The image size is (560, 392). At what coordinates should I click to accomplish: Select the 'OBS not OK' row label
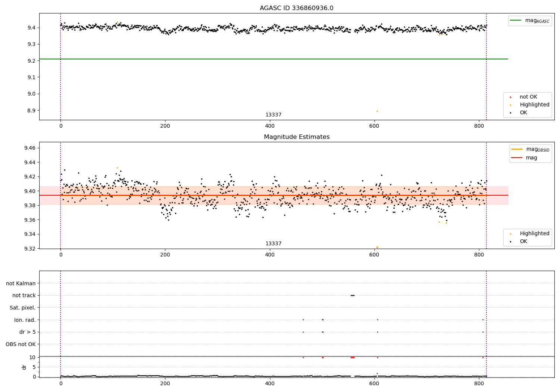click(21, 344)
